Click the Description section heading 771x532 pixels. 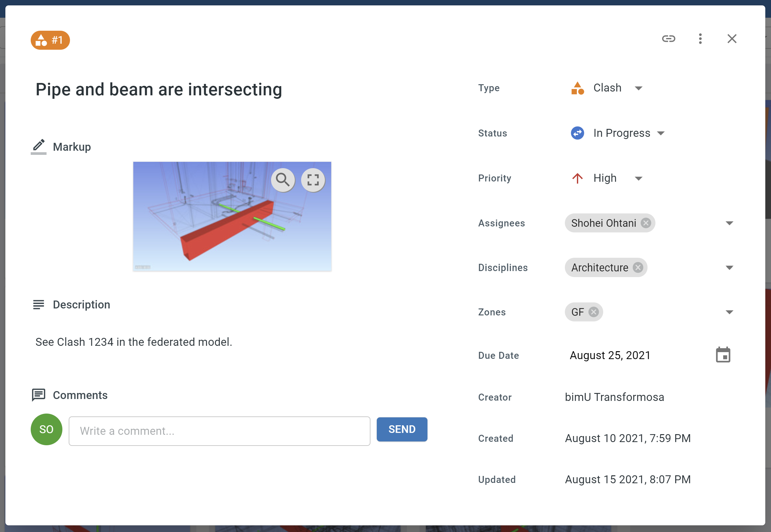click(81, 304)
